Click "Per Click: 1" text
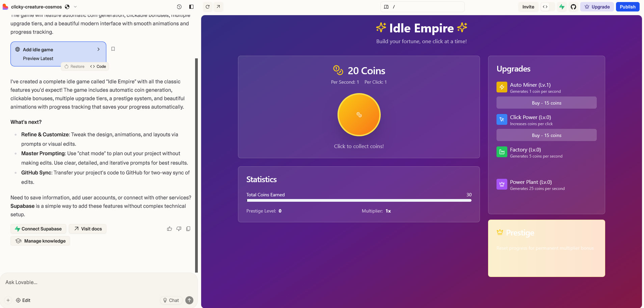 point(376,82)
